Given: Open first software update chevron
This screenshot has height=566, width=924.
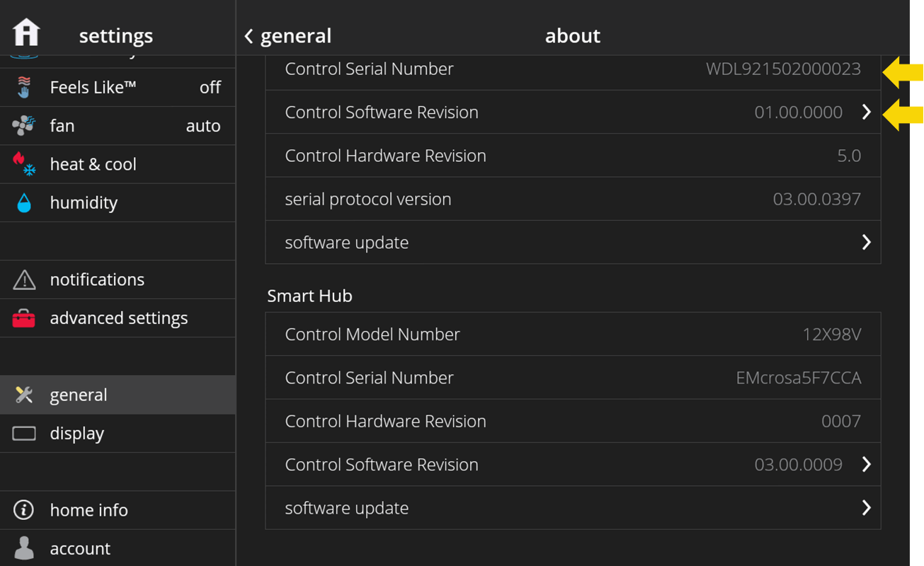Looking at the screenshot, I should click(x=866, y=242).
